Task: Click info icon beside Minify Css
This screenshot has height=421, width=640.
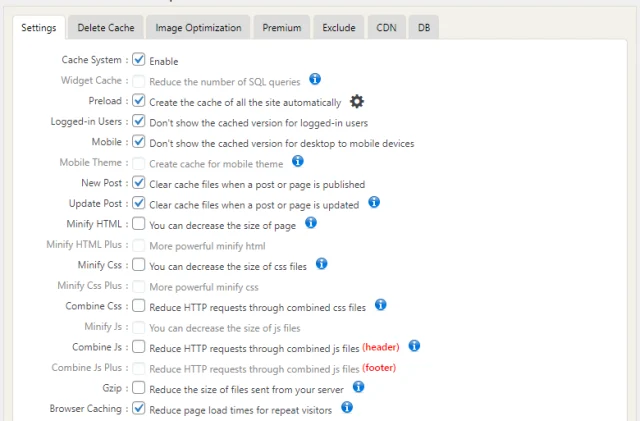Action: pyautogui.click(x=322, y=264)
